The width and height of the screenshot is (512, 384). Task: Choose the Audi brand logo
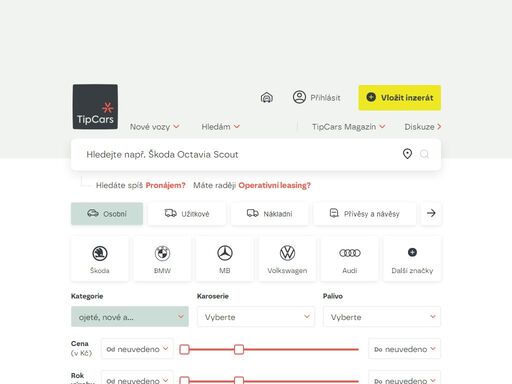point(350,253)
